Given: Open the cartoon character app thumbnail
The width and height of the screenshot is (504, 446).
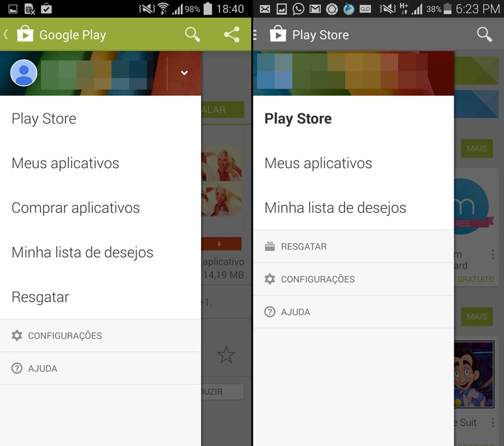Looking at the screenshot, I should pyautogui.click(x=474, y=375).
